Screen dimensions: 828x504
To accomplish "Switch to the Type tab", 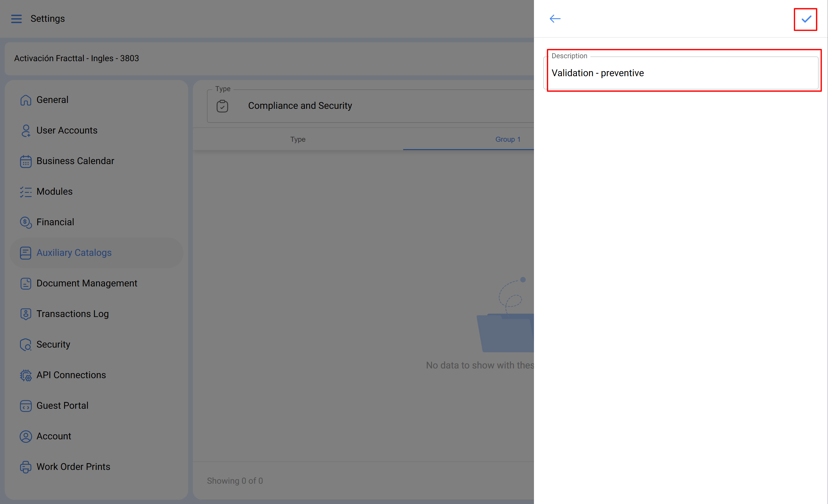I will pos(298,139).
